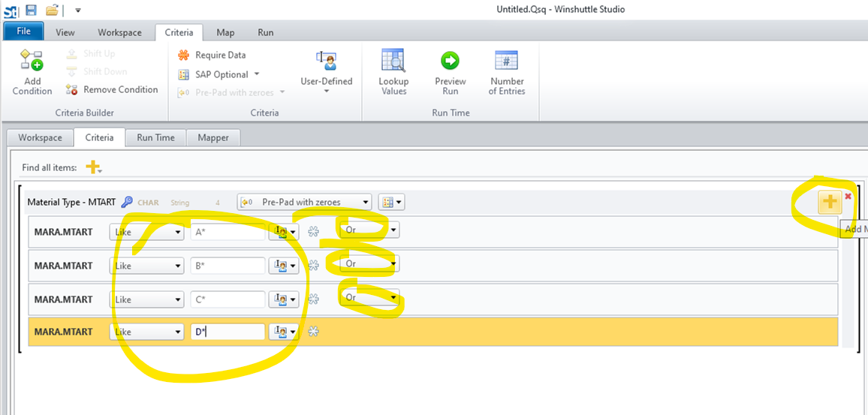Click Material Type - MTART label
This screenshot has height=415, width=868.
(71, 202)
